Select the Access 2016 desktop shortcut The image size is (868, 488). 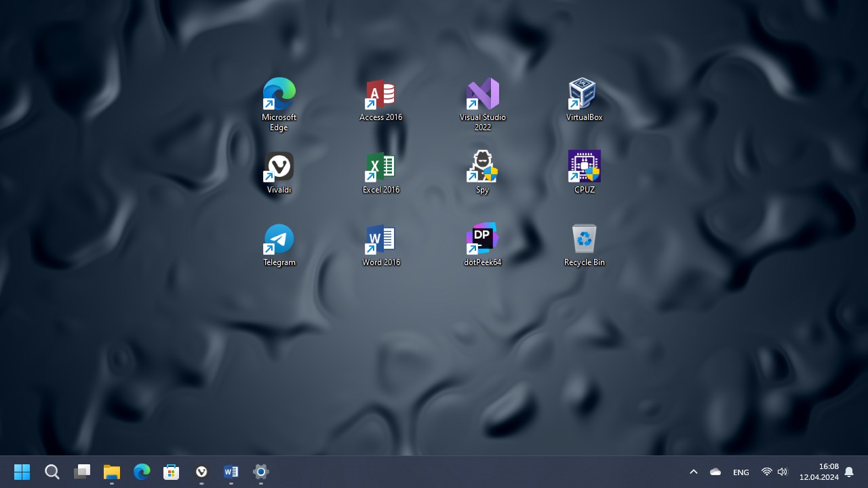(x=381, y=100)
